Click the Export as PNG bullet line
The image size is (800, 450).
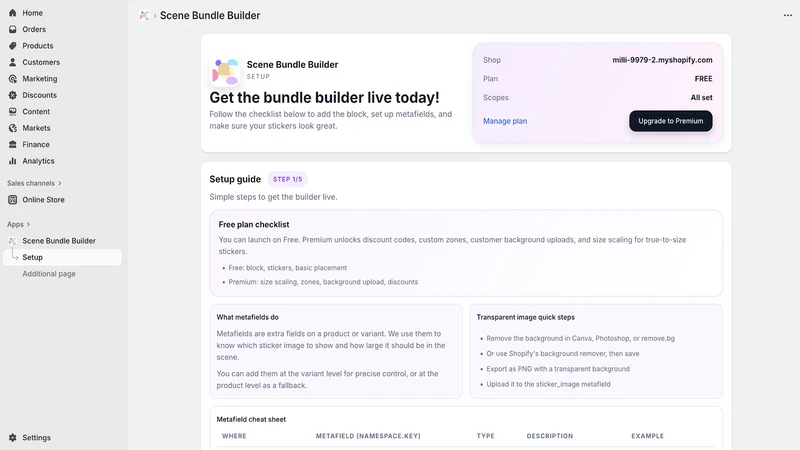[x=558, y=369]
